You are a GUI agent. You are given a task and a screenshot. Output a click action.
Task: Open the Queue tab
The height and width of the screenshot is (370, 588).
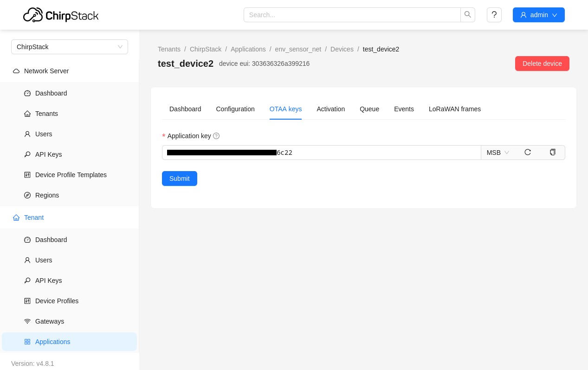point(369,109)
